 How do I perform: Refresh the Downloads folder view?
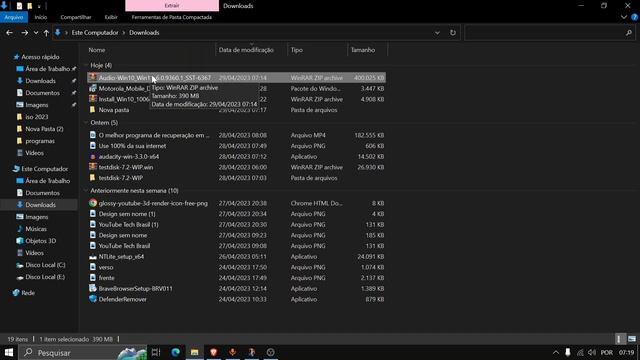453,33
